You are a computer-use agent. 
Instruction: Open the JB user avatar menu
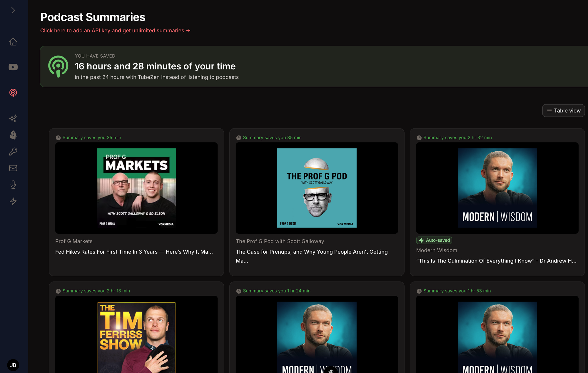click(x=13, y=365)
